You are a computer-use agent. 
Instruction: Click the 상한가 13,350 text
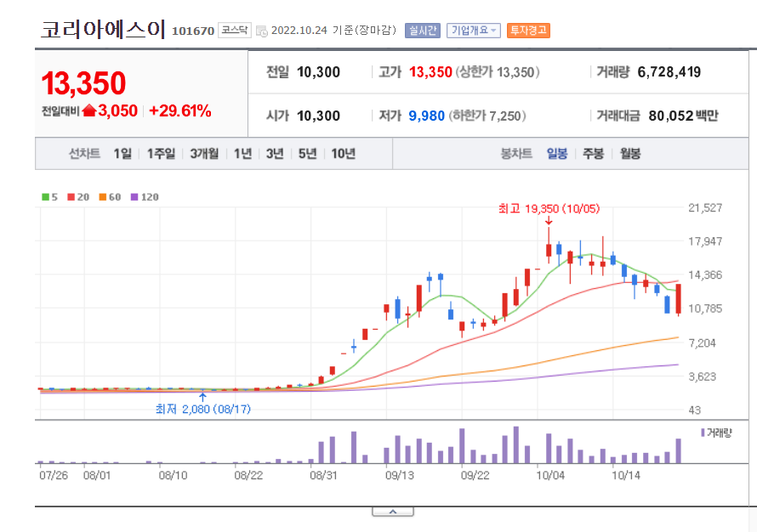click(498, 72)
